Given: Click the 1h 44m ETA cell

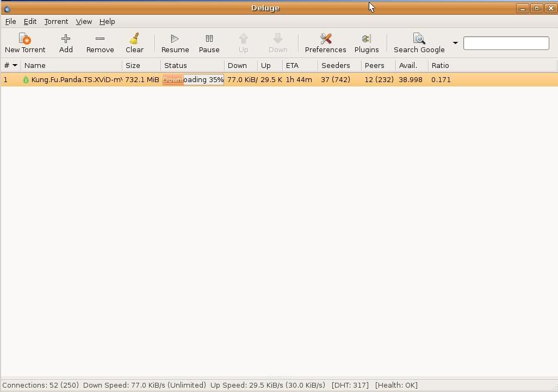Looking at the screenshot, I should point(299,80).
